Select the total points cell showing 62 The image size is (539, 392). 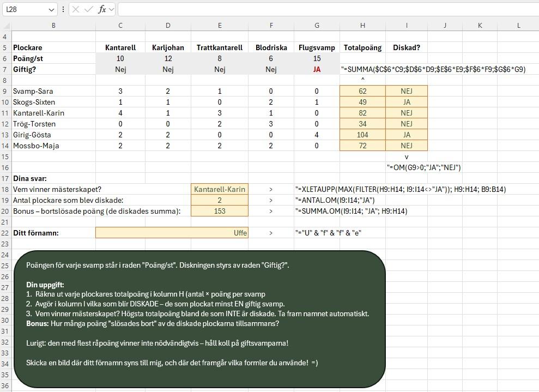(362, 91)
